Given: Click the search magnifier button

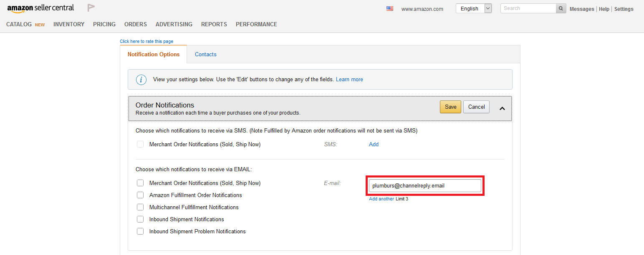Looking at the screenshot, I should coord(562,8).
